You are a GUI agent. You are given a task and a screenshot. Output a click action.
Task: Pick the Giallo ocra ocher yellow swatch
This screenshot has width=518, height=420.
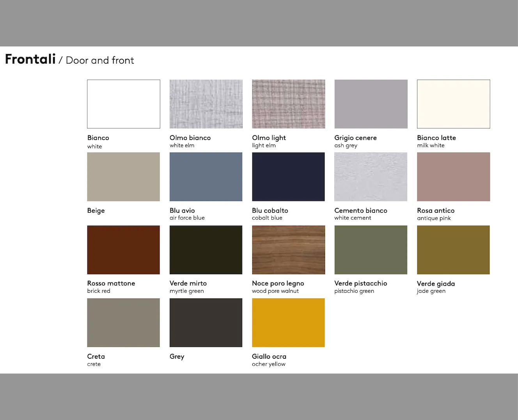point(288,322)
